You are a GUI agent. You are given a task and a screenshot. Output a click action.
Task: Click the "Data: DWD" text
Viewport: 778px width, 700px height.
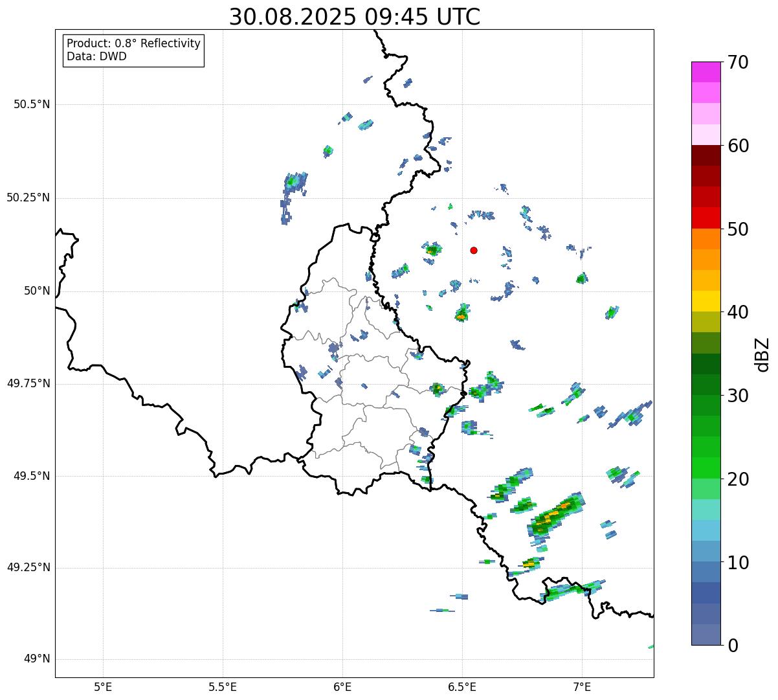[x=96, y=56]
